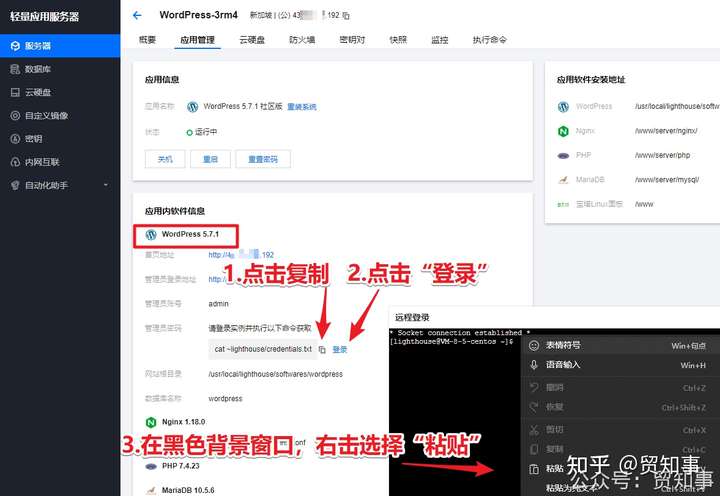Switch to the 密钥对 tab
The width and height of the screenshot is (720, 496).
(352, 40)
